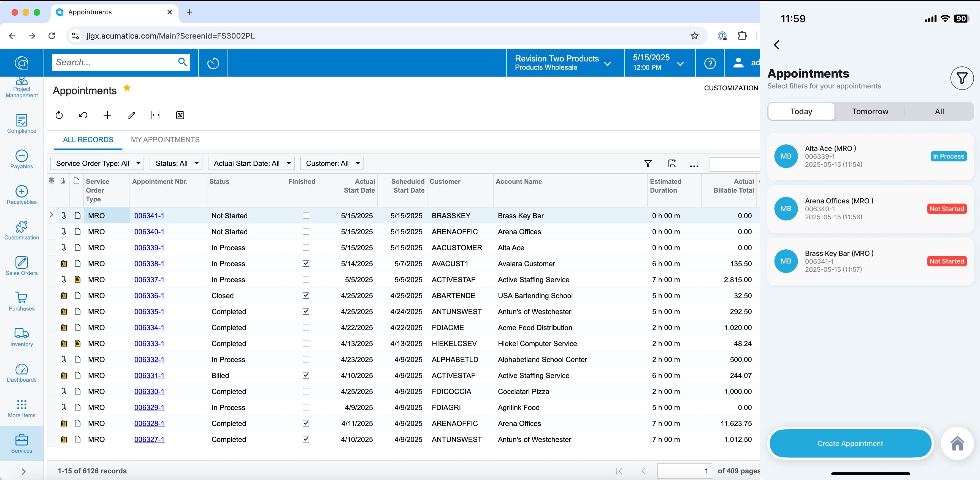The image size is (980, 480).
Task: Open the Services workspace in sidebar
Action: coord(22,443)
